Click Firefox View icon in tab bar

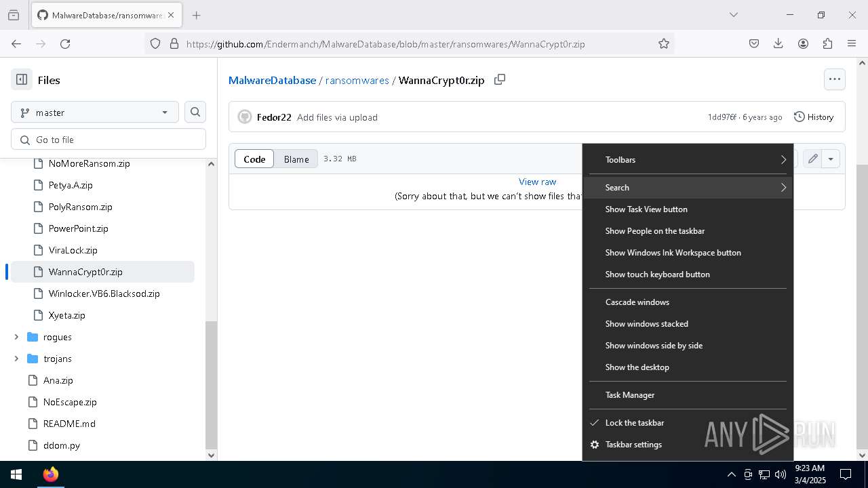click(14, 15)
